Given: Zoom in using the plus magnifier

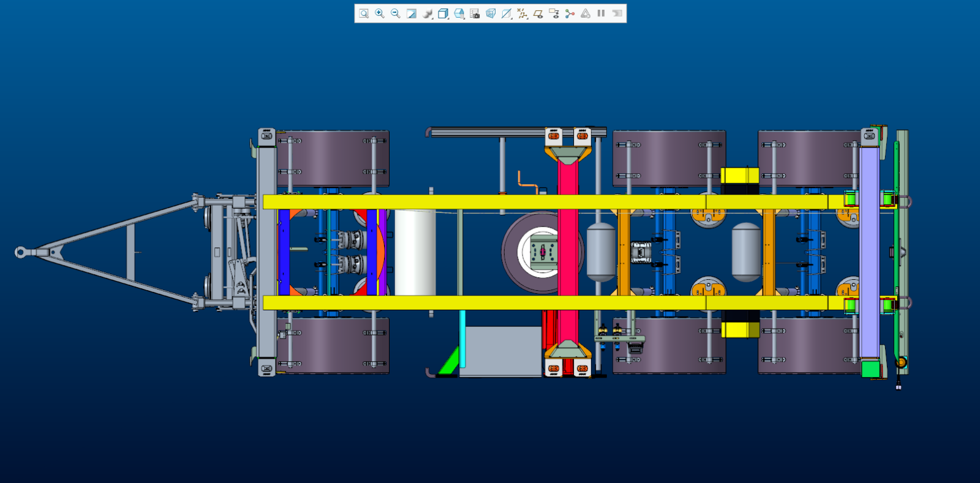Looking at the screenshot, I should point(380,13).
